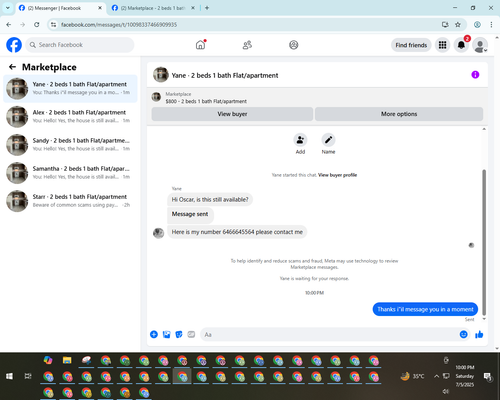This screenshot has width=500, height=400.
Task: Click the address bar URL
Action: pyautogui.click(x=119, y=25)
